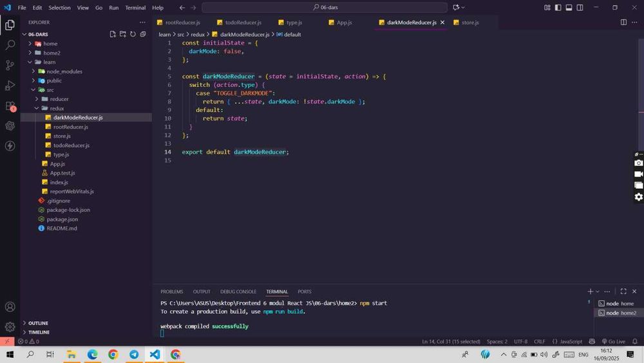Open Telegram from the Windows taskbar
Viewport: 644px width, 363px height.
tap(134, 354)
